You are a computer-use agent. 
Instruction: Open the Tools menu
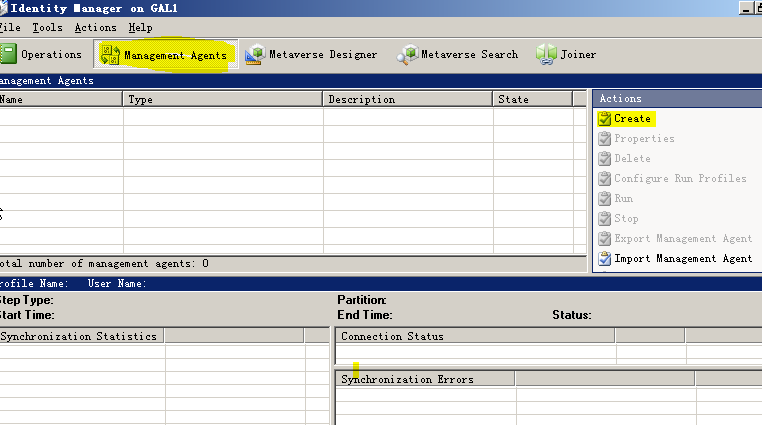pyautogui.click(x=48, y=28)
